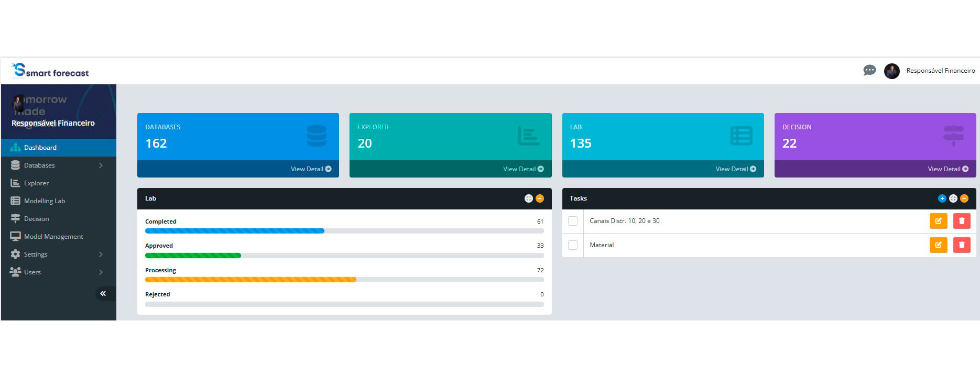Click the user avatar in top header
Image resolution: width=980 pixels, height=377 pixels.
(x=891, y=71)
